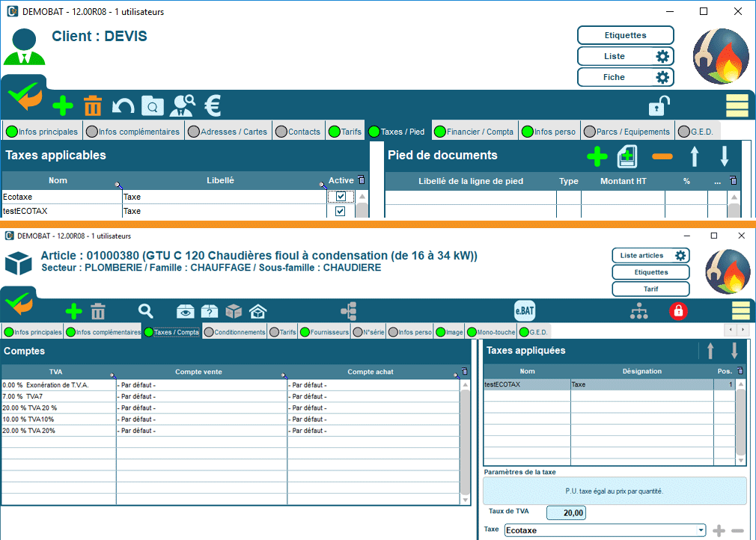Image resolution: width=756 pixels, height=540 pixels.
Task: Toggle Active checkbox for Ecotaxe
Action: [x=341, y=197]
